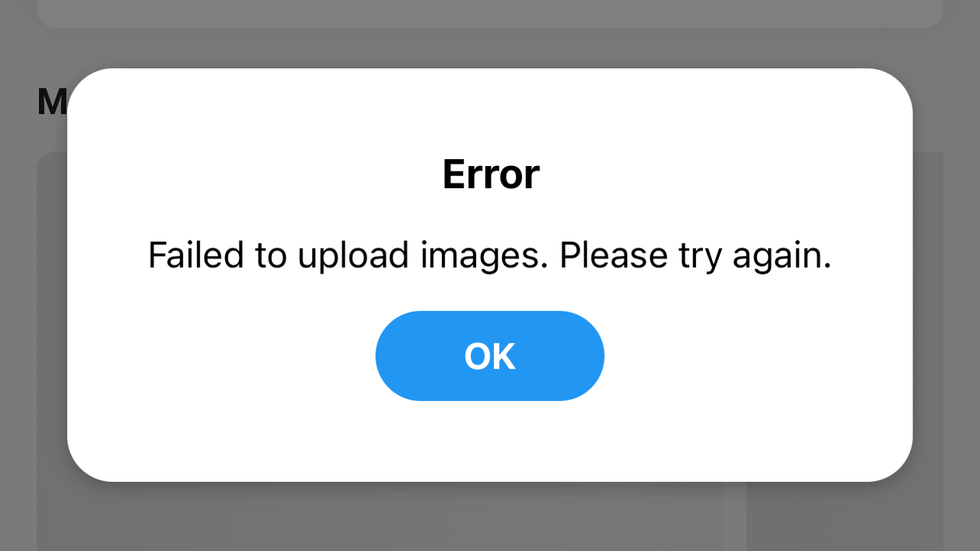Viewport: 980px width, 551px height.
Task: Select the dimmed card at the top edge
Action: [490, 14]
